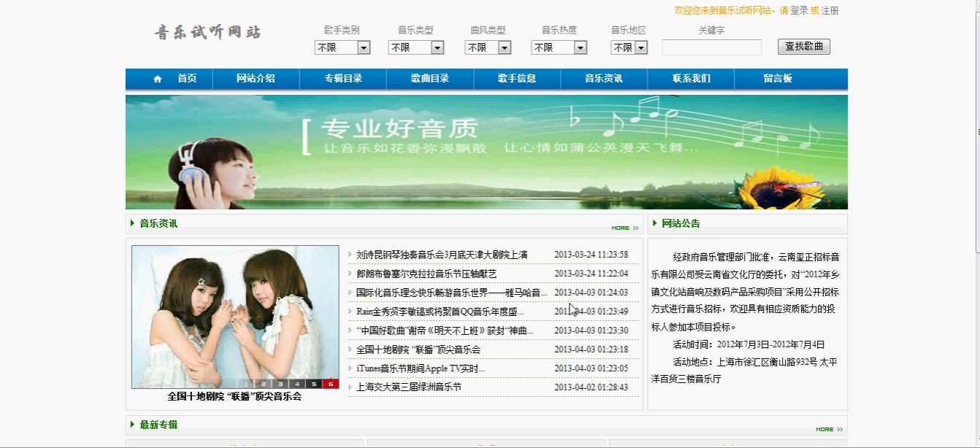Click green arrow icon beside 最新专辑
The image size is (980, 448).
tap(132, 425)
